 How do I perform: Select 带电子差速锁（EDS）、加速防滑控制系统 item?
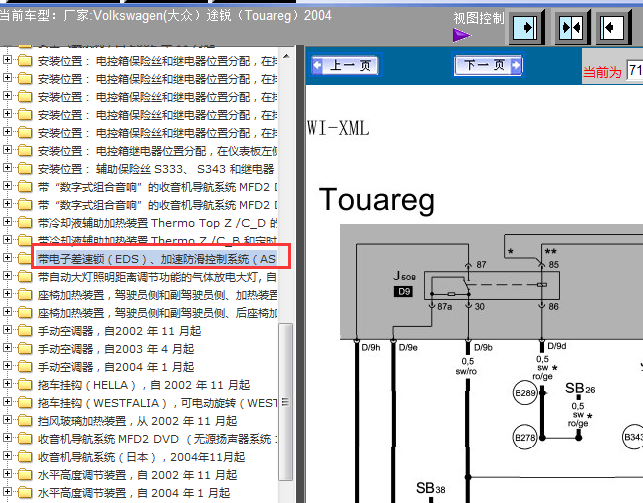click(x=157, y=259)
